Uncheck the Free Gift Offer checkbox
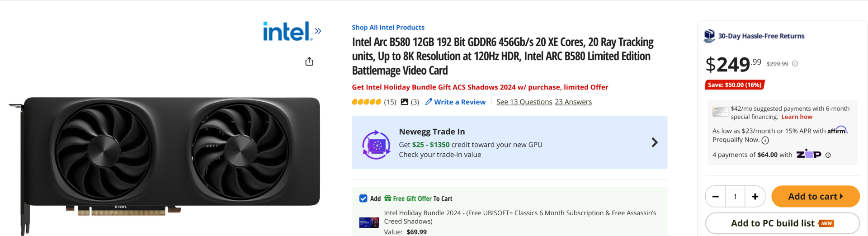The height and width of the screenshot is (236, 868). tap(363, 198)
